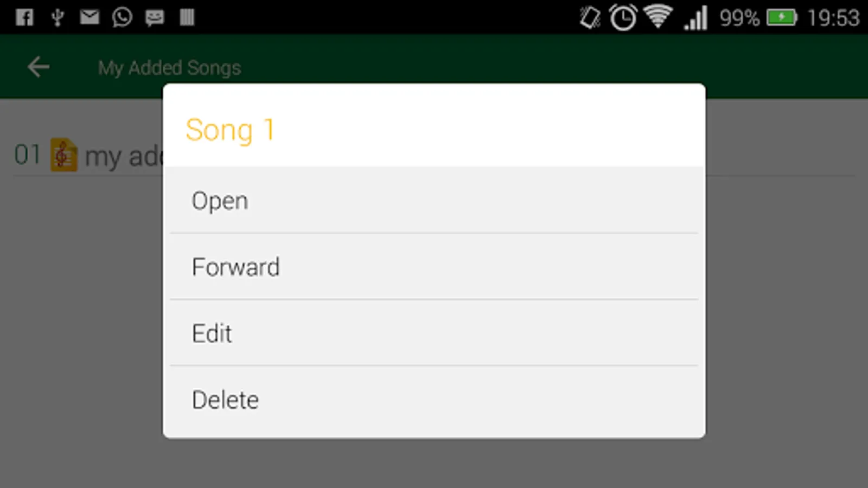
Task: Tap the back arrow icon
Action: (39, 67)
